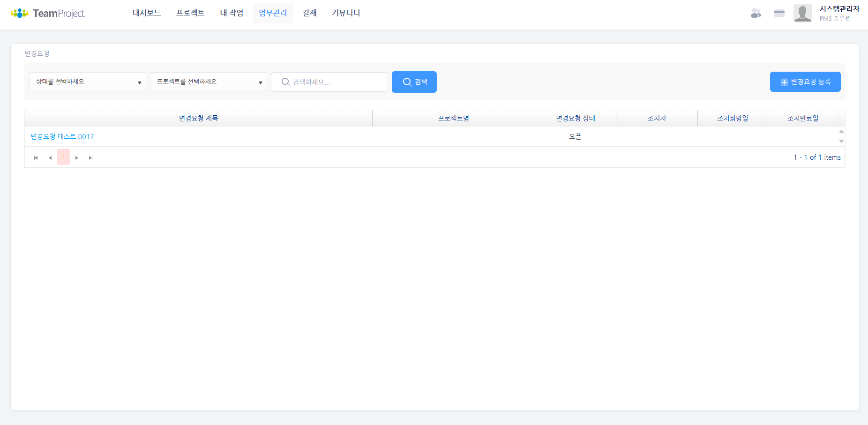Click the 검색 search button
This screenshot has height=425, width=868.
pos(414,82)
